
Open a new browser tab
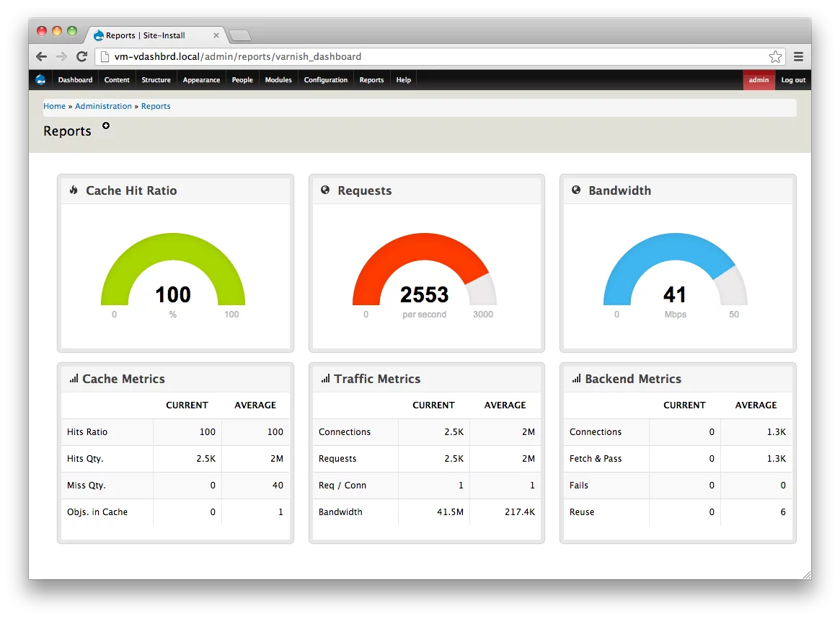coord(239,35)
